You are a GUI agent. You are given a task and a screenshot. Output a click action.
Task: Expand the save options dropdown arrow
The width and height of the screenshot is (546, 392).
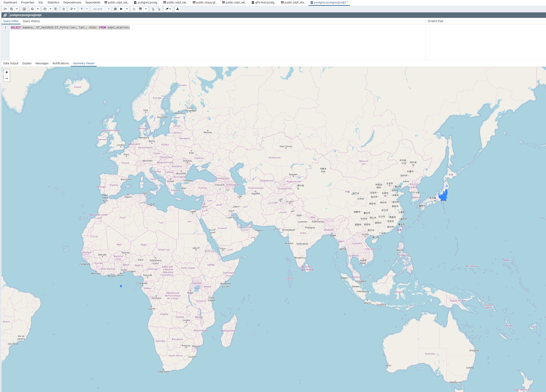(17, 9)
